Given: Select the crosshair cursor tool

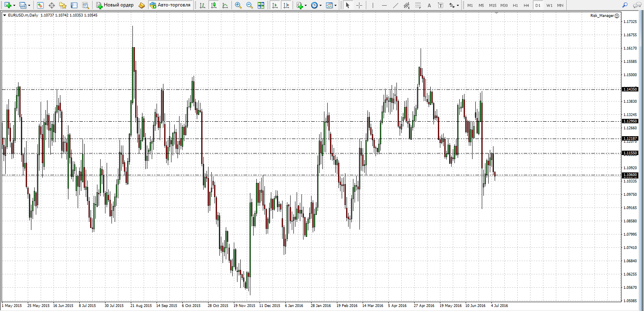Looking at the screenshot, I should tap(359, 5).
